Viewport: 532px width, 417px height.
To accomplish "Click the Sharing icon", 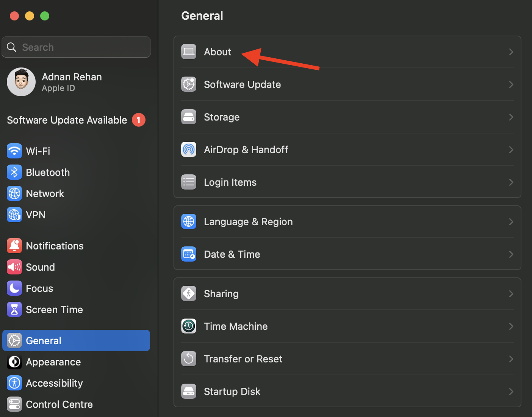I will (x=189, y=294).
